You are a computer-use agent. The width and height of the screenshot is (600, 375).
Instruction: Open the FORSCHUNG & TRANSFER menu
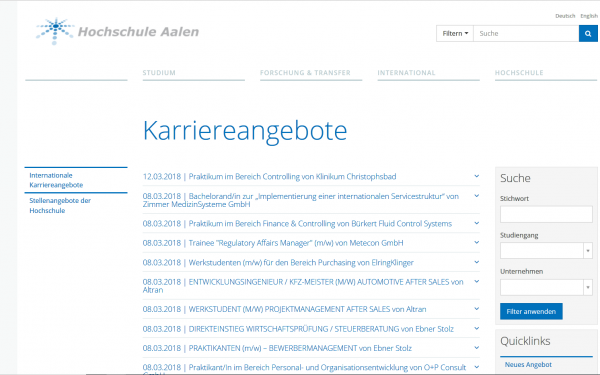(x=305, y=73)
